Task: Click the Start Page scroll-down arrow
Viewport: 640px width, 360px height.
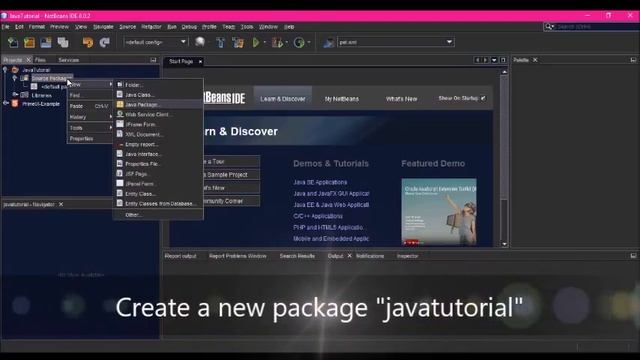Action: pyautogui.click(x=504, y=244)
